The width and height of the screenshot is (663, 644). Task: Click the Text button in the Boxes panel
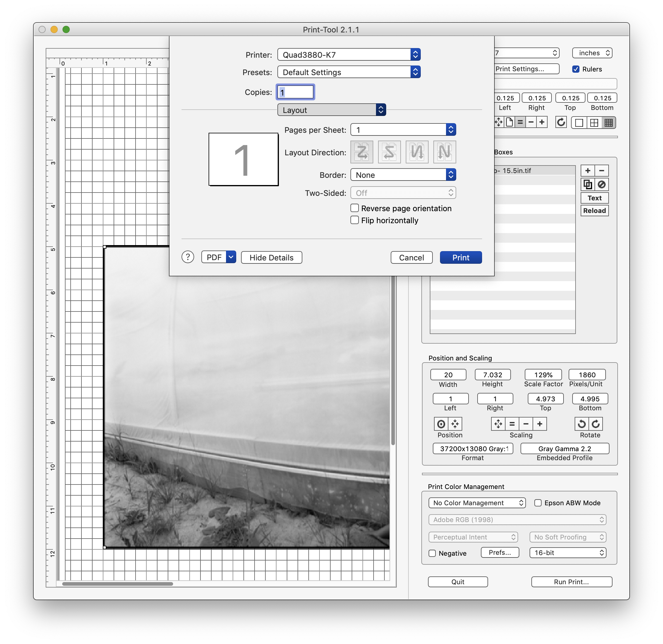[x=594, y=198]
